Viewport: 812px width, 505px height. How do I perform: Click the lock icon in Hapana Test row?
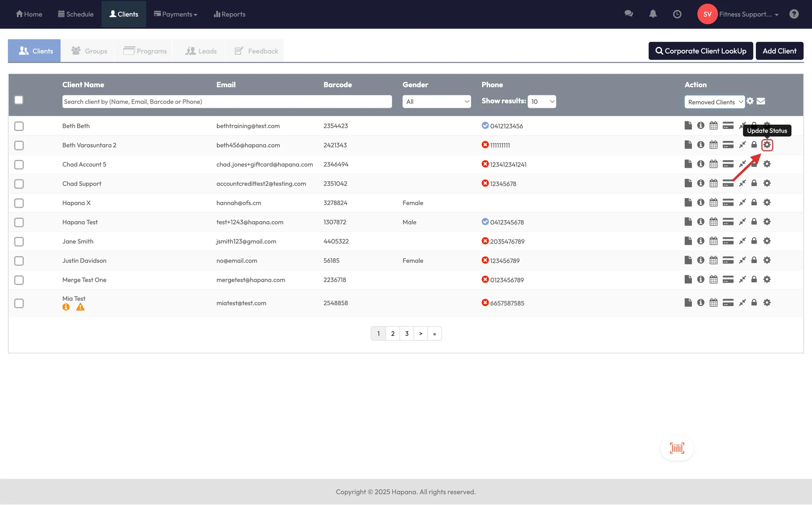(x=754, y=222)
